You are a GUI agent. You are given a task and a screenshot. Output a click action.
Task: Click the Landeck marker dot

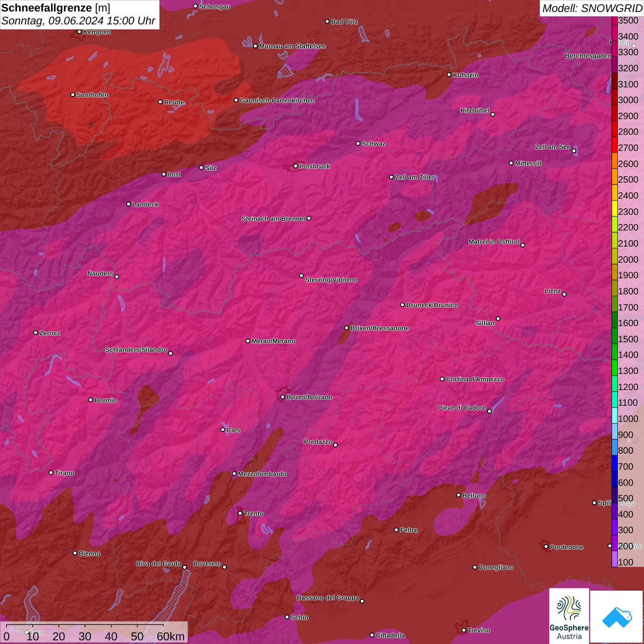(128, 204)
